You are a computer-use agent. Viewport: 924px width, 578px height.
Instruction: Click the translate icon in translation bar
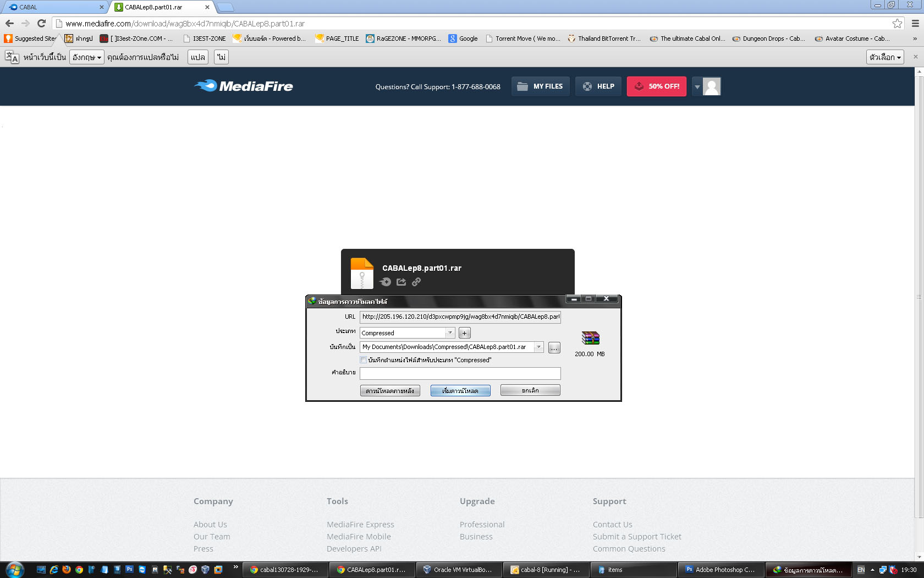[x=12, y=57]
